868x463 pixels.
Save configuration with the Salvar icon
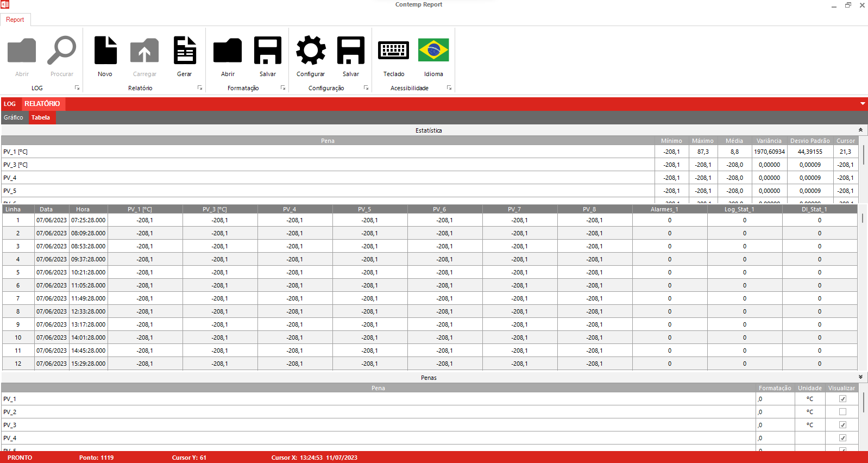pyautogui.click(x=351, y=51)
